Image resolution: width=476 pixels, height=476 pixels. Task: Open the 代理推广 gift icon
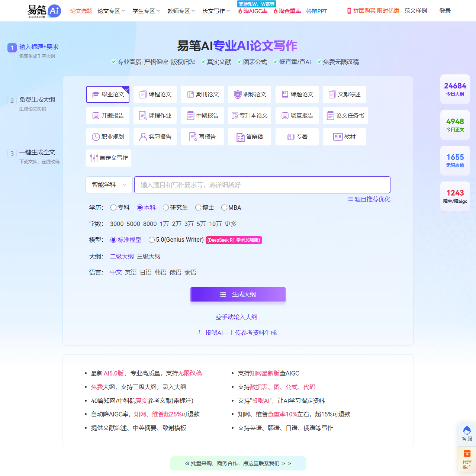coord(467,454)
